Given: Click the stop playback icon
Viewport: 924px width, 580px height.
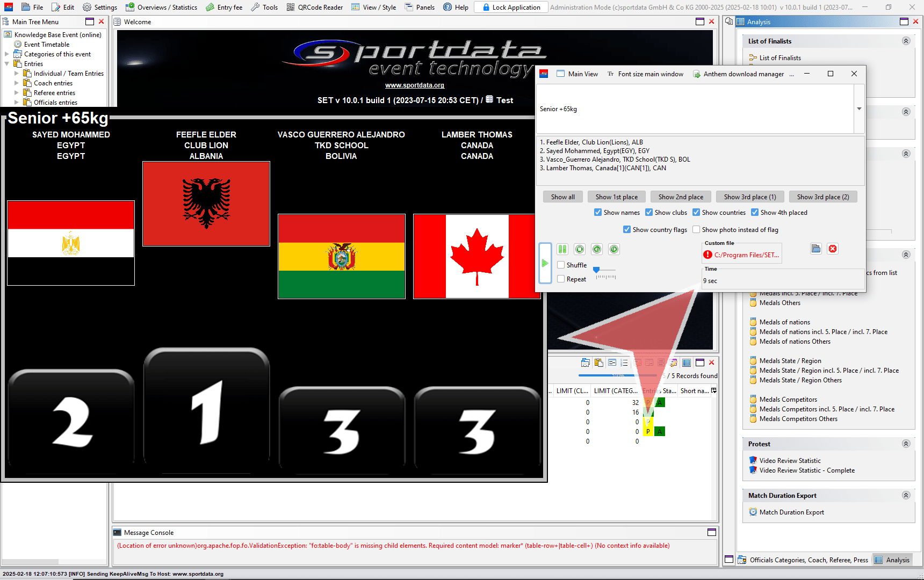Looking at the screenshot, I should point(580,249).
